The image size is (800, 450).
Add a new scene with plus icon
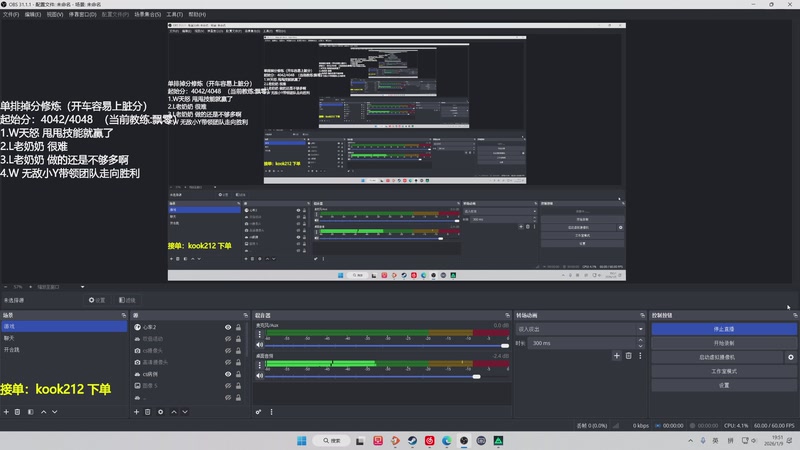6,412
